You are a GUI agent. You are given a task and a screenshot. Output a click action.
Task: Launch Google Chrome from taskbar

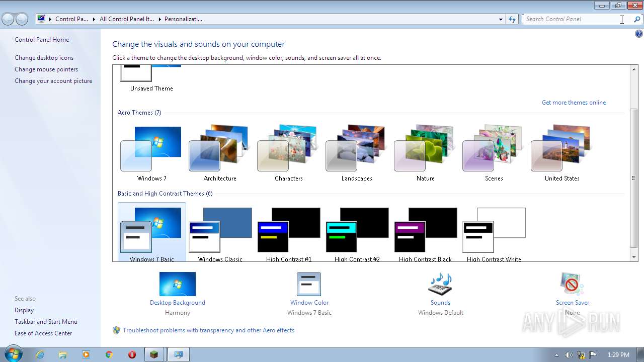109,354
